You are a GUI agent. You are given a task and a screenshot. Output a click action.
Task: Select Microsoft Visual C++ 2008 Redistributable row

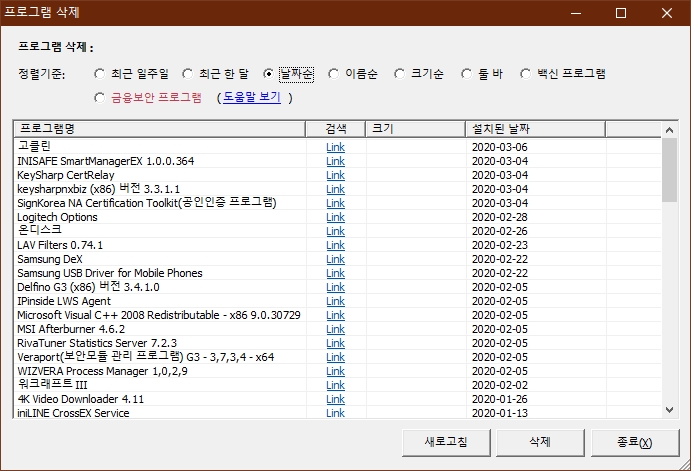(x=337, y=315)
